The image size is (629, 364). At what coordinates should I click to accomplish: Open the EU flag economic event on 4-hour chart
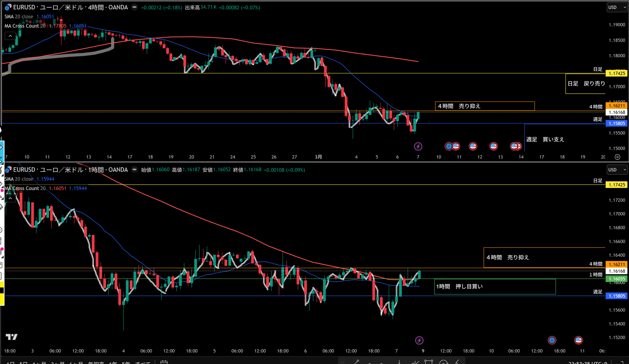tap(449, 146)
